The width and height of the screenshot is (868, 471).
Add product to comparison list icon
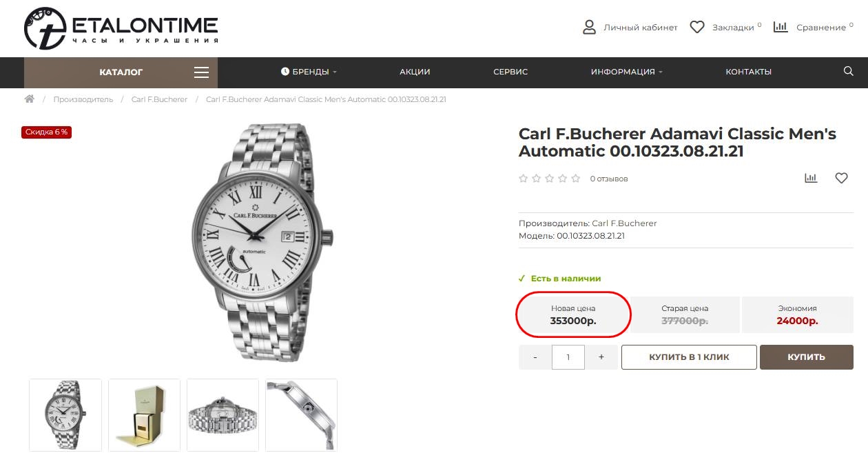(811, 178)
